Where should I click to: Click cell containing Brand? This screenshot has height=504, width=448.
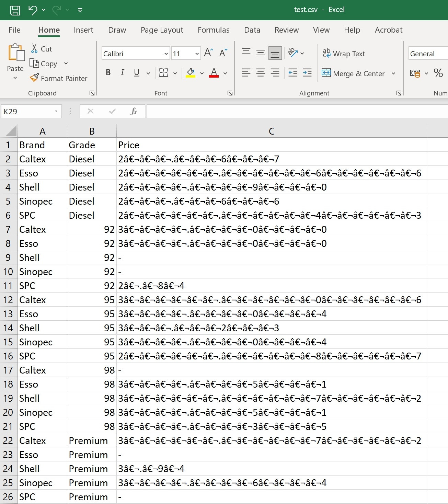click(42, 145)
